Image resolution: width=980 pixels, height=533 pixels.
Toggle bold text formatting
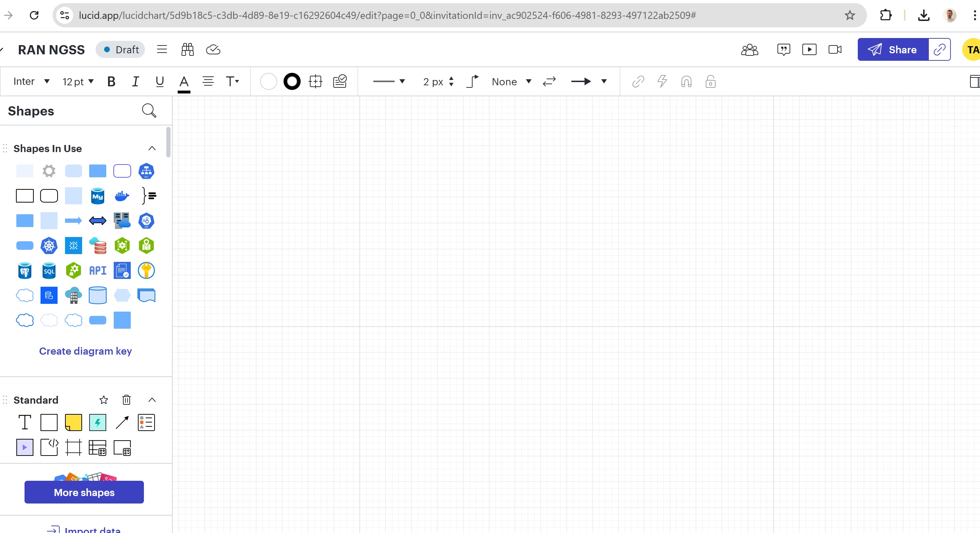pyautogui.click(x=111, y=81)
